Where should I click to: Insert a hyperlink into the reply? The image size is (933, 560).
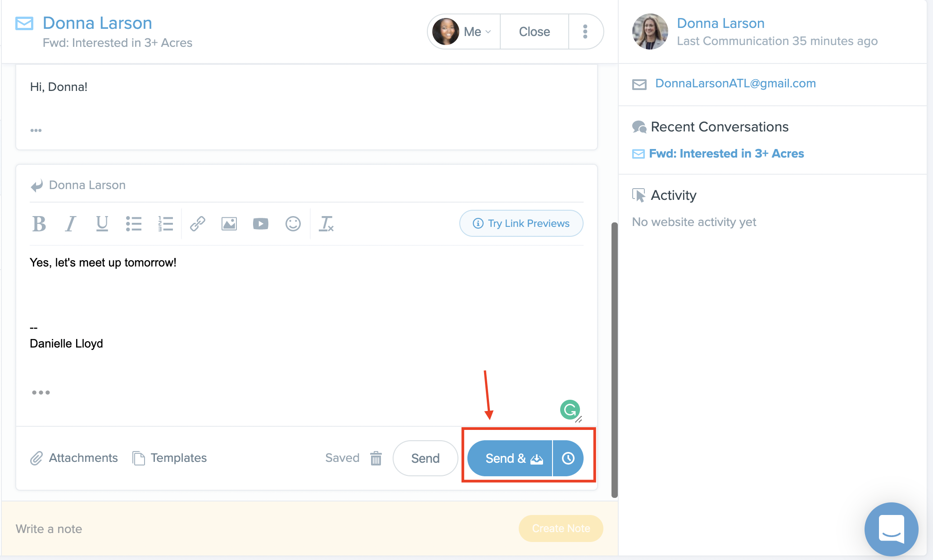click(x=197, y=223)
